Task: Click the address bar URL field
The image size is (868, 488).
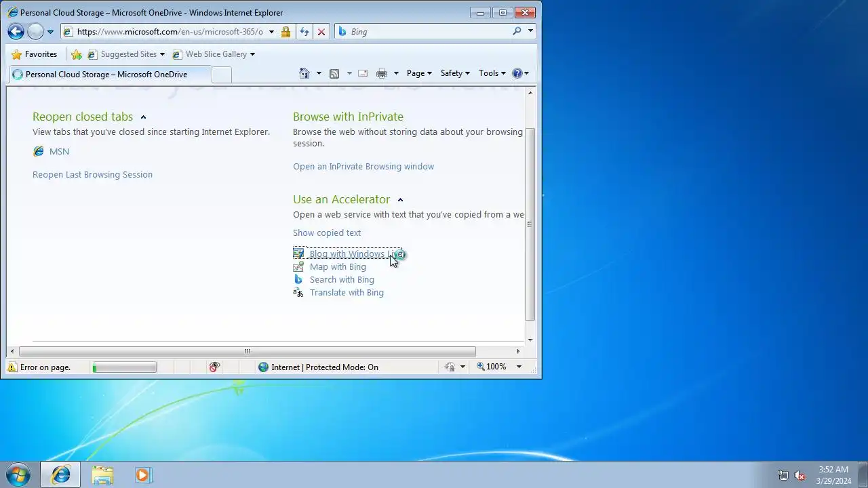Action: 170,32
